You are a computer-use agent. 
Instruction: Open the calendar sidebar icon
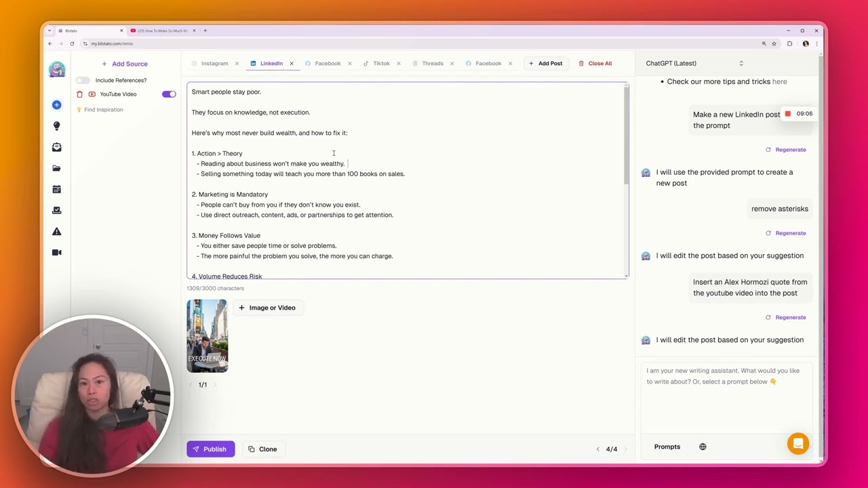tap(57, 189)
